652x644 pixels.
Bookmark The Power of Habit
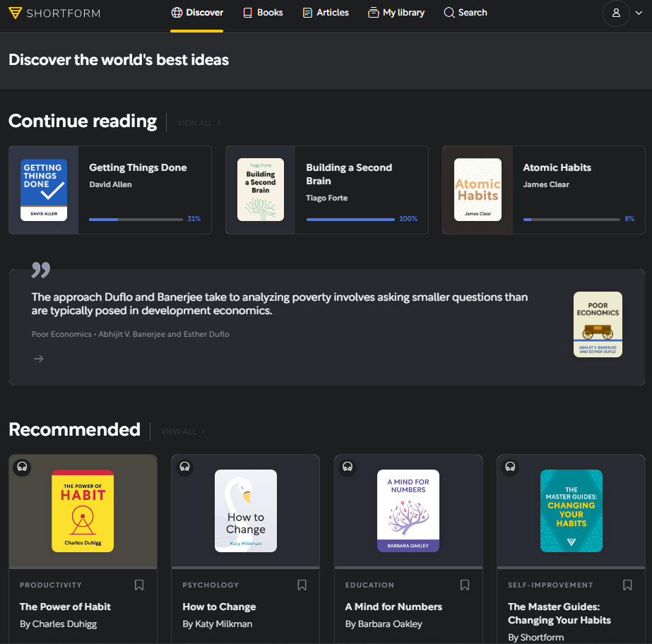point(139,585)
